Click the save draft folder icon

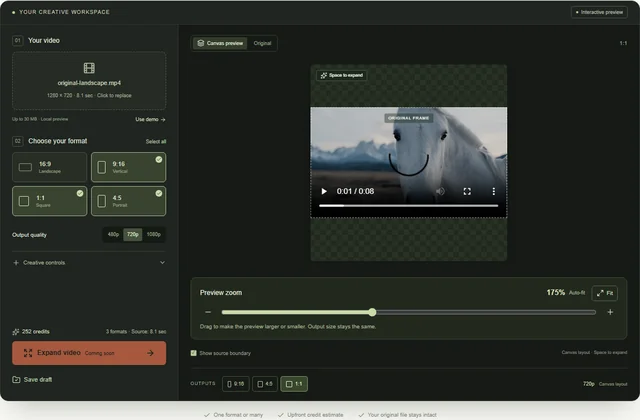tap(16, 380)
